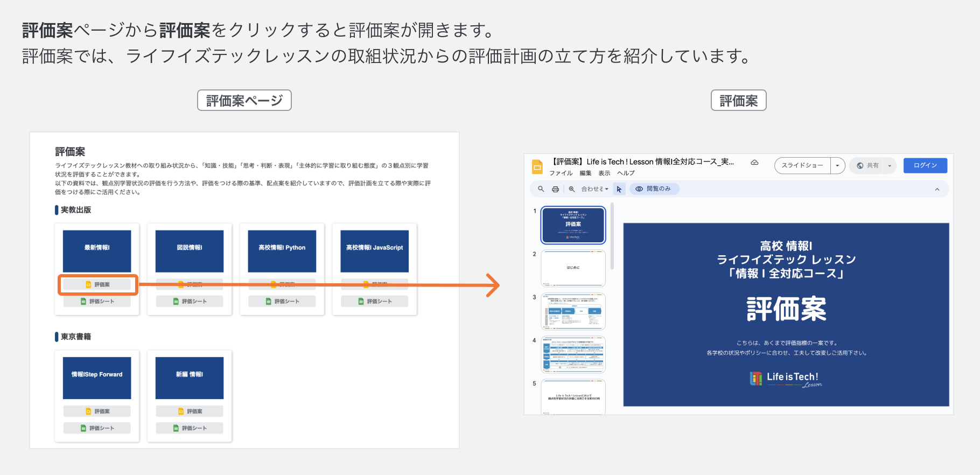Click the 東京書籍 section heading

tap(76, 337)
